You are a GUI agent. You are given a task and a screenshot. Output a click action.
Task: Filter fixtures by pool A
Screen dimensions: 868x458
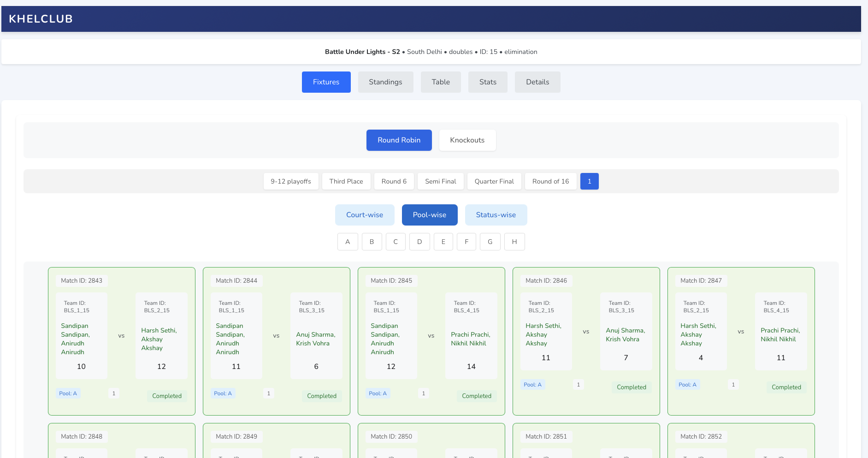tap(348, 242)
